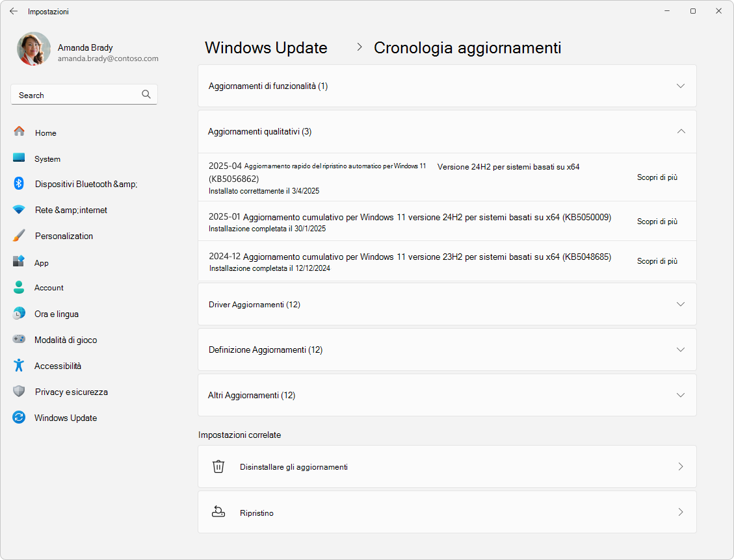Screen dimensions: 734x560
Task: Expand Driver Aggiornamenti (12) section
Action: click(447, 304)
